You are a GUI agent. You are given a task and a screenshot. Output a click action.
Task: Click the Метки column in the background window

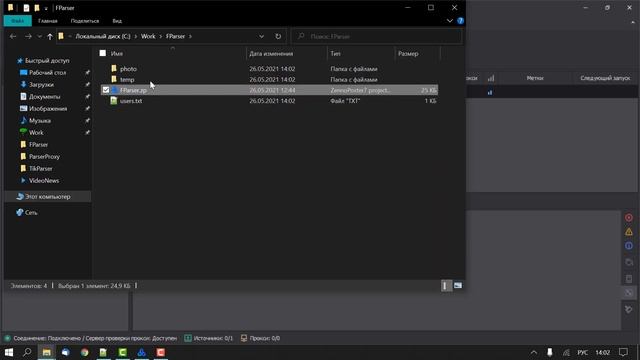[535, 78]
